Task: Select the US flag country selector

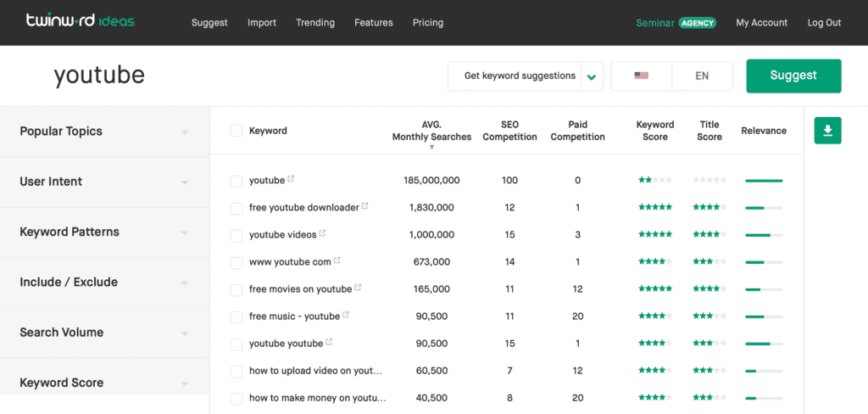Action: coord(642,76)
